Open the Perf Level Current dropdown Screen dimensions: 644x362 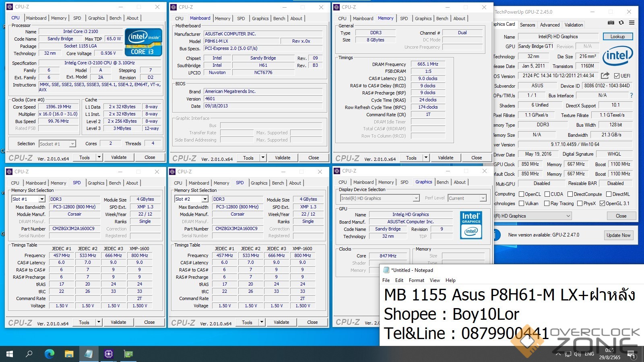coord(483,198)
